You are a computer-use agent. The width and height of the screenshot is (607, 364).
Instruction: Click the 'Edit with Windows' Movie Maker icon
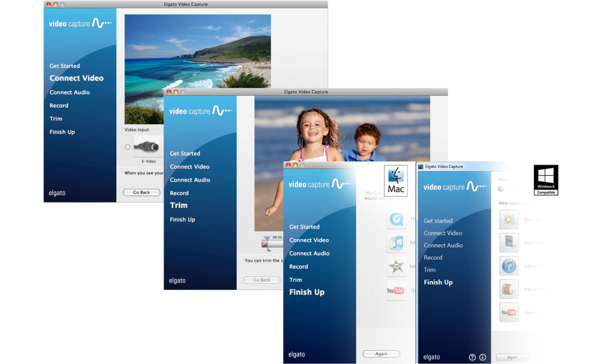(509, 289)
